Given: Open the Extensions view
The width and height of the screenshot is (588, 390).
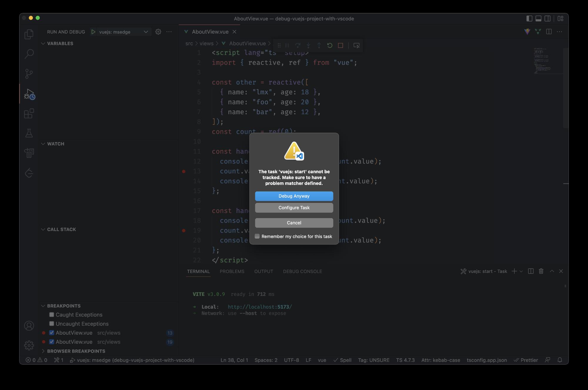Looking at the screenshot, I should [29, 114].
